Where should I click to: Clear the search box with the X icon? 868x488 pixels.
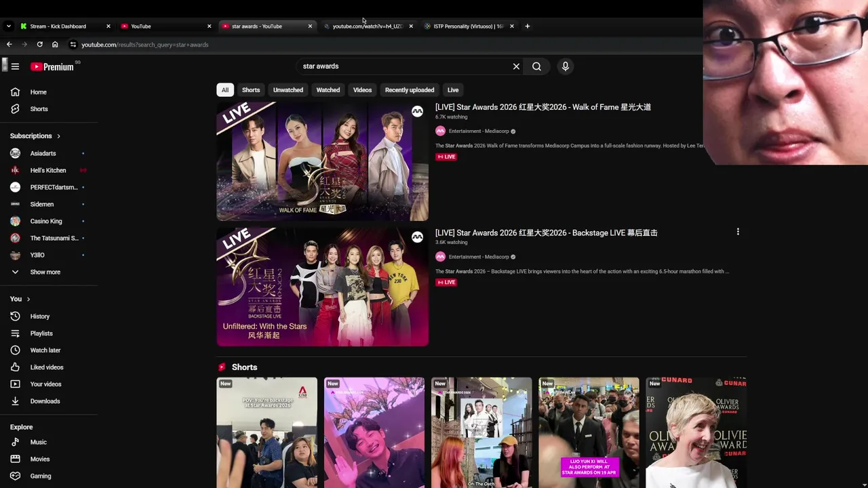click(x=516, y=66)
